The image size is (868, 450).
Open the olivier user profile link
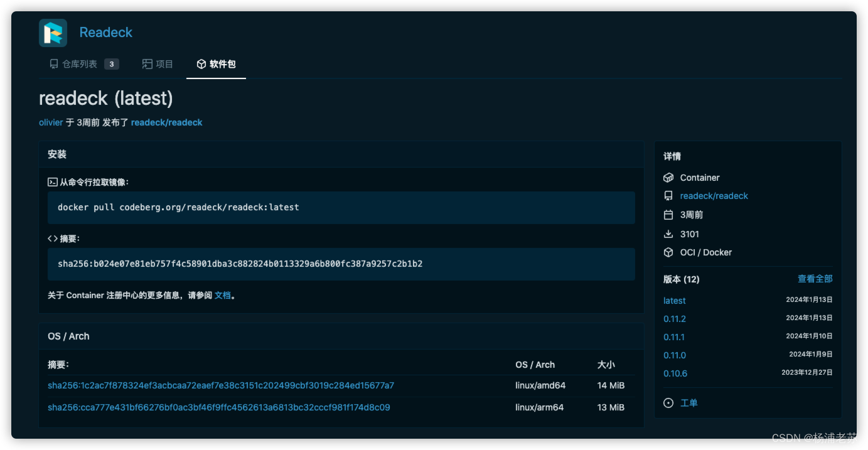pos(51,122)
